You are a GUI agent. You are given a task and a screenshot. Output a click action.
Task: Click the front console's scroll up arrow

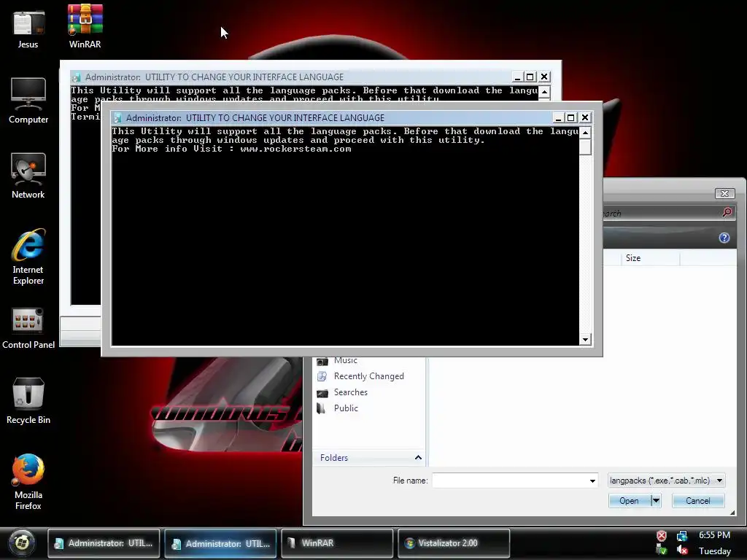click(585, 132)
